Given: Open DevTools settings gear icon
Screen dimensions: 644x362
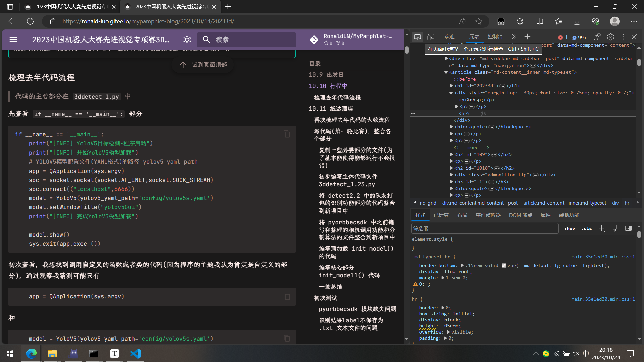Looking at the screenshot, I should click(610, 37).
